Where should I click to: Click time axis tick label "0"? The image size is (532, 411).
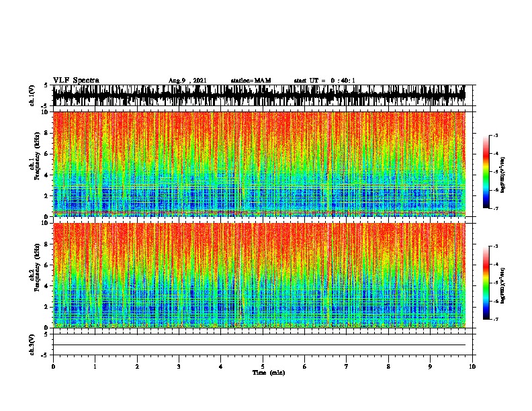(53, 367)
